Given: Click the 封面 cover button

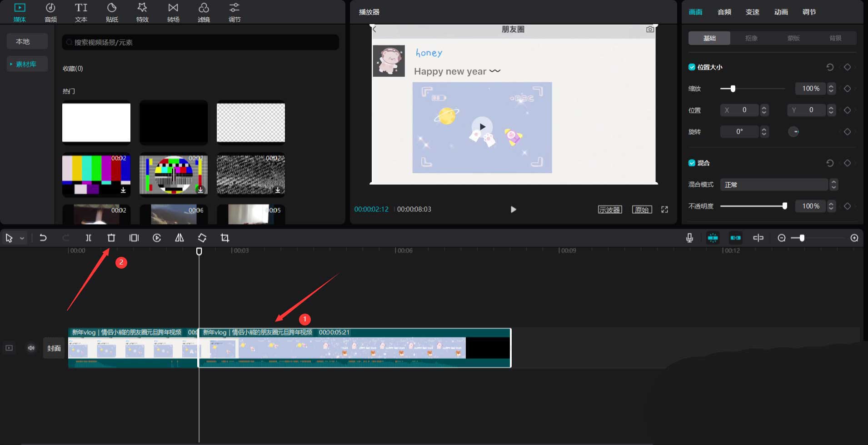Looking at the screenshot, I should [54, 348].
